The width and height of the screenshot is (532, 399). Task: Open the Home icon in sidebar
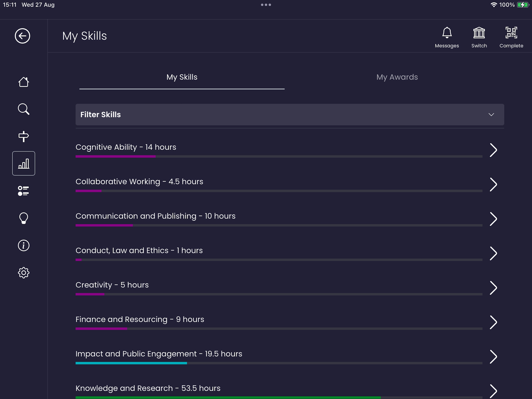[x=24, y=82]
